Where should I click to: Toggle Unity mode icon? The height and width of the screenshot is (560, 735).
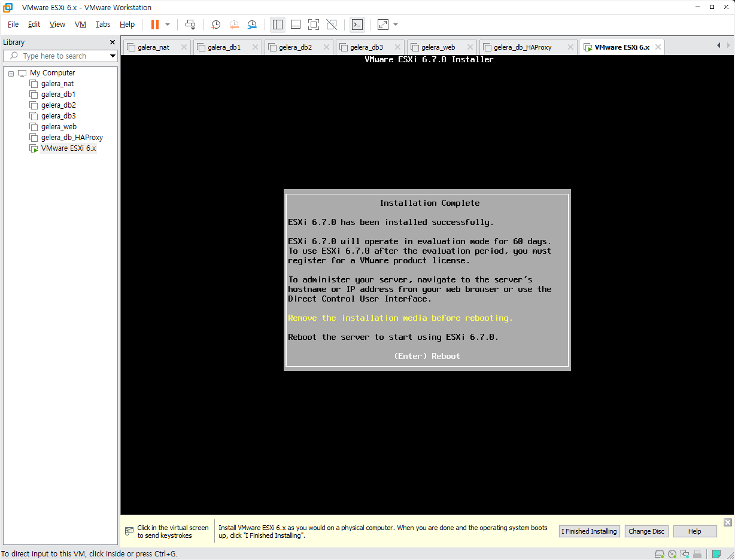coord(332,25)
